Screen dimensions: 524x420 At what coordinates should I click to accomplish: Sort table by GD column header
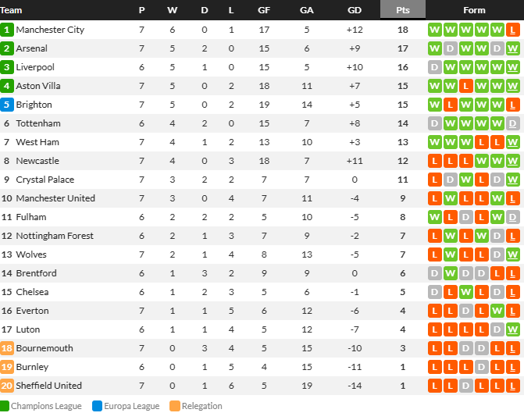355,10
